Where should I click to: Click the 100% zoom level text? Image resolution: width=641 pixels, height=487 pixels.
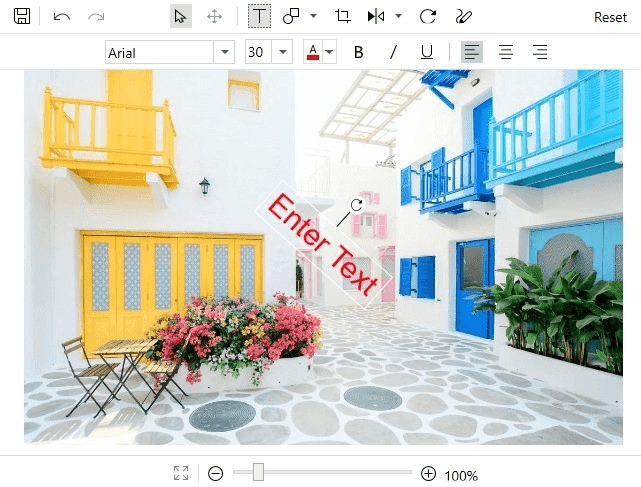(x=461, y=476)
